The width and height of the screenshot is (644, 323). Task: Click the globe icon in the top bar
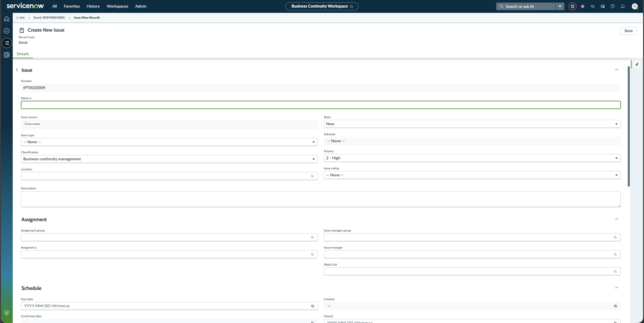pyautogui.click(x=573, y=7)
